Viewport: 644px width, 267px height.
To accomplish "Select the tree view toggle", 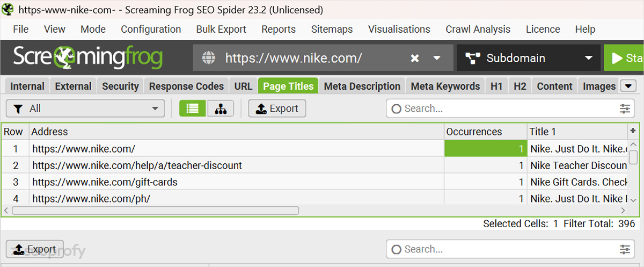I will tap(221, 109).
